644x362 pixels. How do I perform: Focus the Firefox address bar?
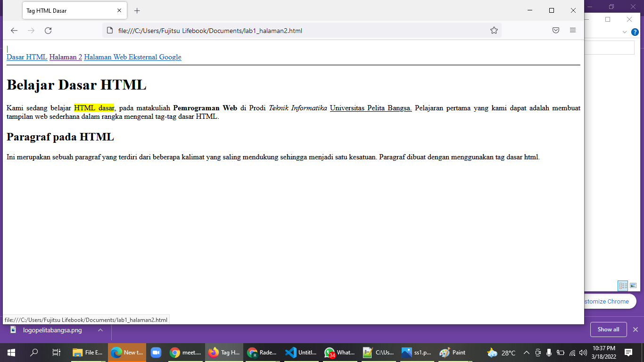click(302, 31)
